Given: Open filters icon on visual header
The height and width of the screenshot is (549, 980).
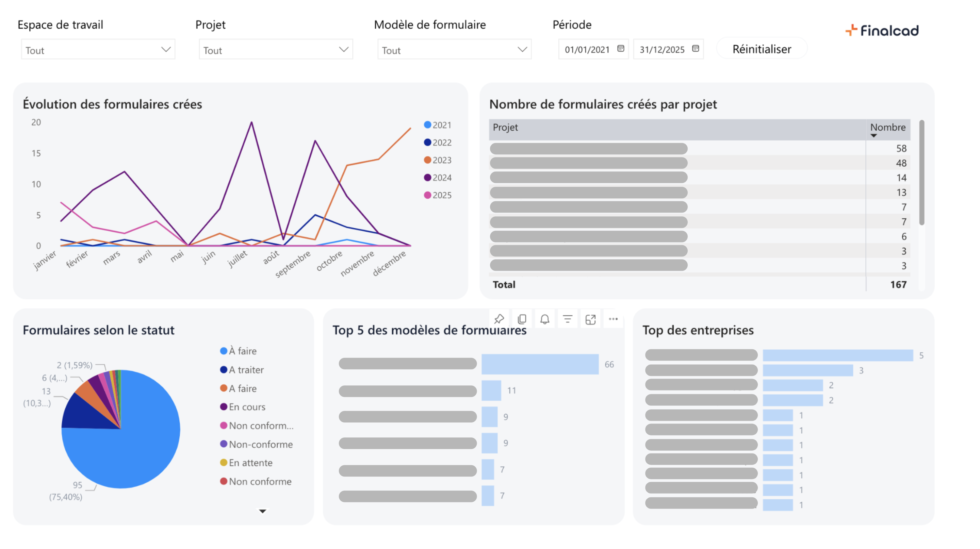Looking at the screenshot, I should pos(568,319).
